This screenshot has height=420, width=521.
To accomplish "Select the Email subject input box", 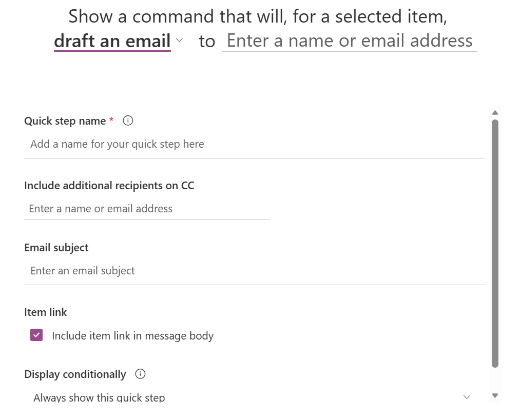I will [x=255, y=271].
